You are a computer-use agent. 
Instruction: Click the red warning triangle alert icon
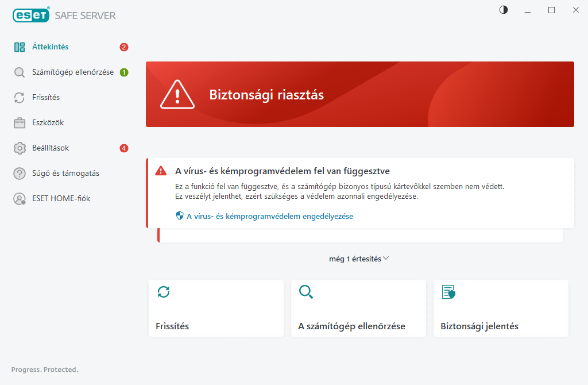pyautogui.click(x=161, y=171)
